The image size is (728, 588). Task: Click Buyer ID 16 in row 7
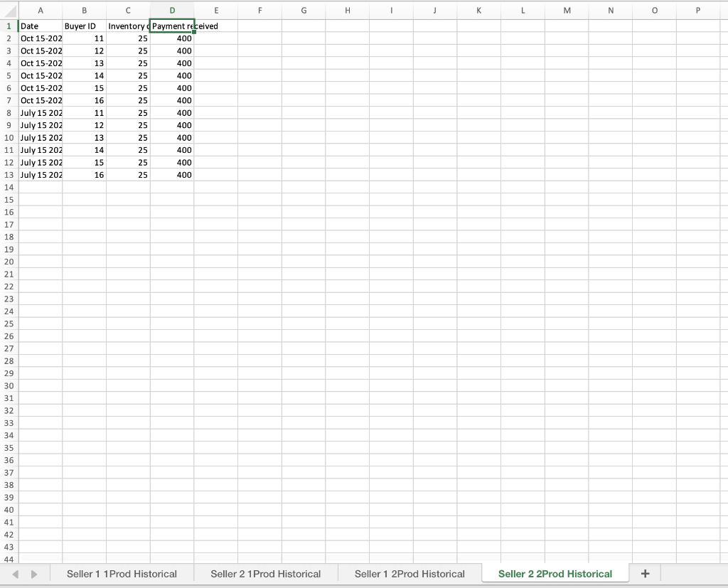[x=84, y=100]
